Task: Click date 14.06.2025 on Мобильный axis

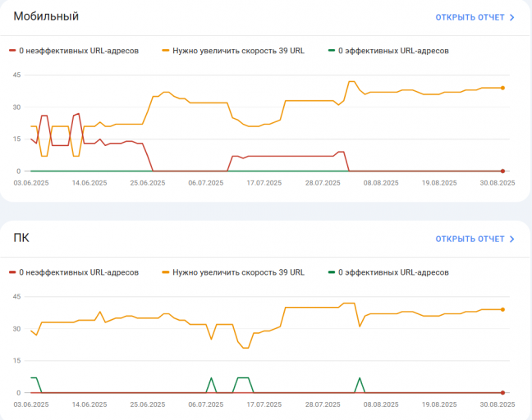Action: 89,183
